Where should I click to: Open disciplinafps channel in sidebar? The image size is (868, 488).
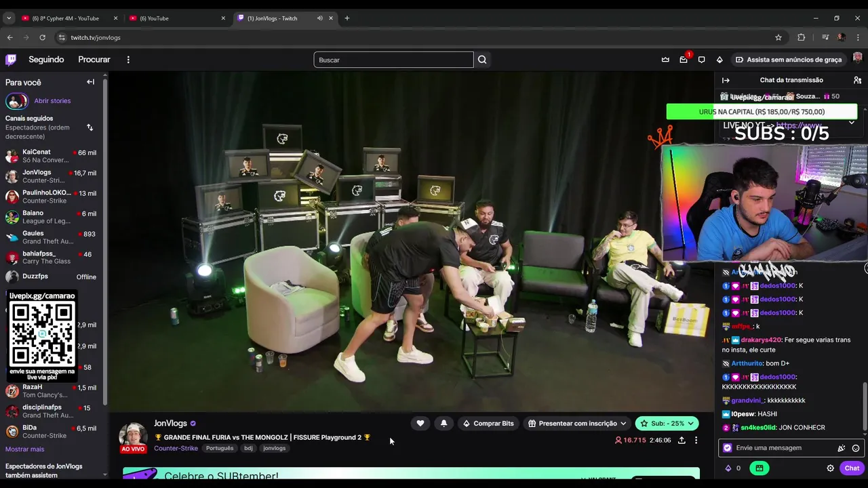(x=51, y=411)
